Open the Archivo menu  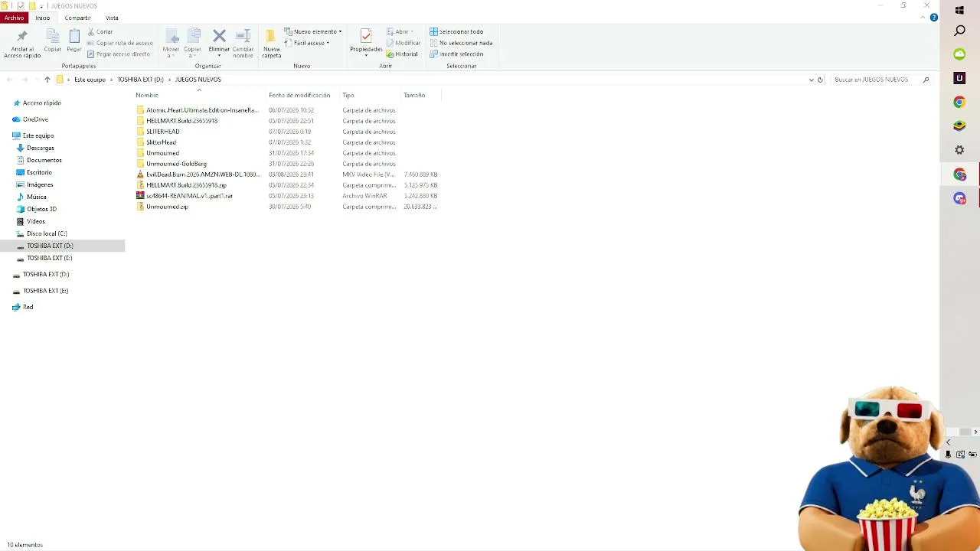[x=14, y=18]
